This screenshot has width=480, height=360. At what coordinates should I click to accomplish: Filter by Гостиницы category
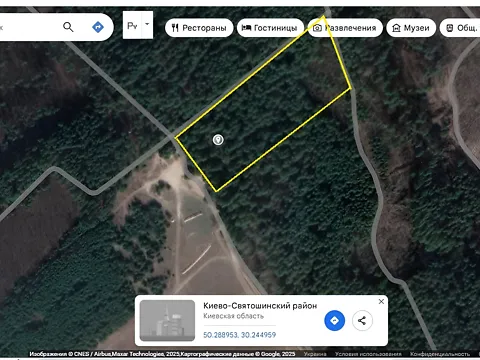[269, 28]
